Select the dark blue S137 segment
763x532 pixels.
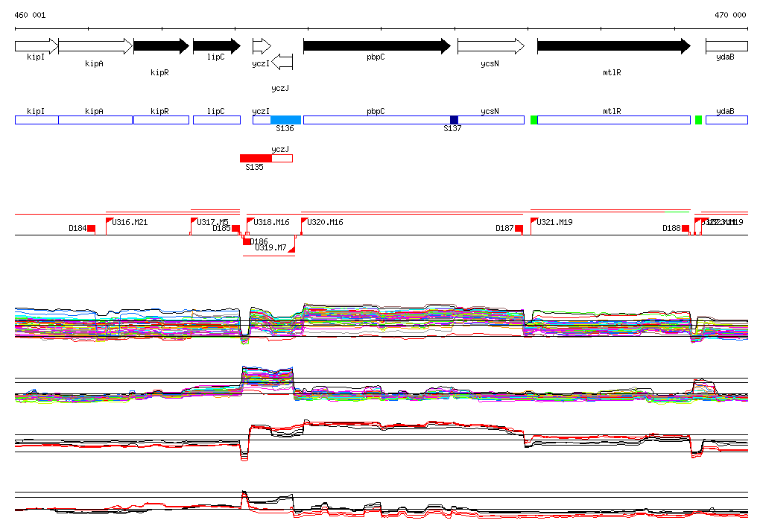[454, 120]
